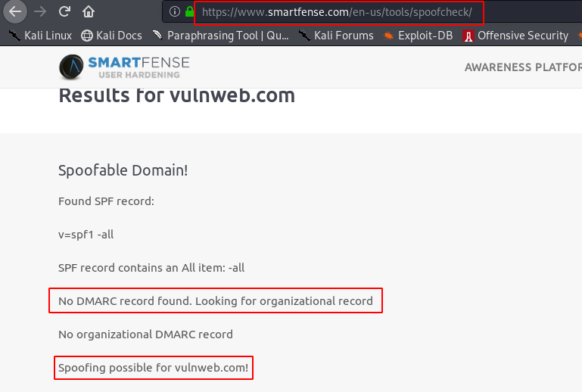
Task: Click 'Spoofing possible for vulnweb.com!' text
Action: tap(153, 368)
